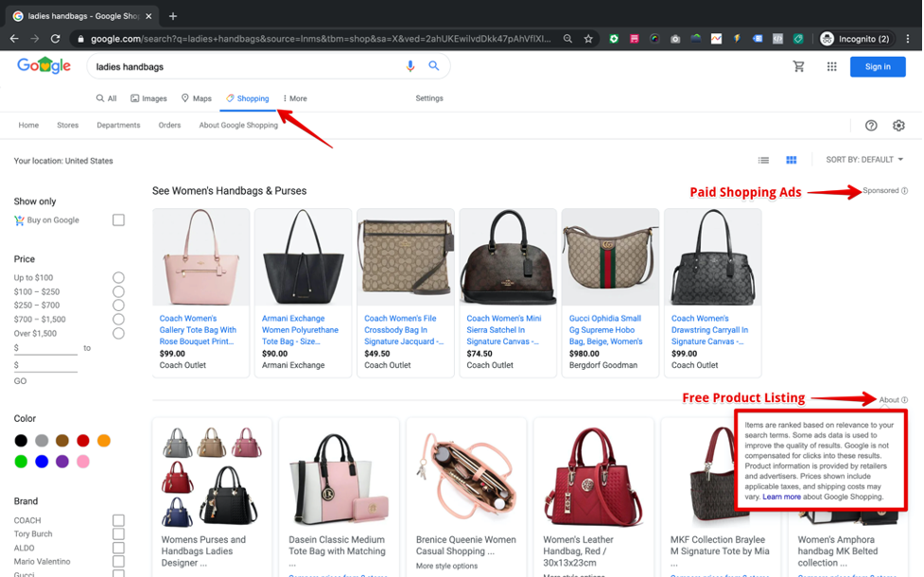Close the ladies handbags browser tab

click(x=148, y=16)
